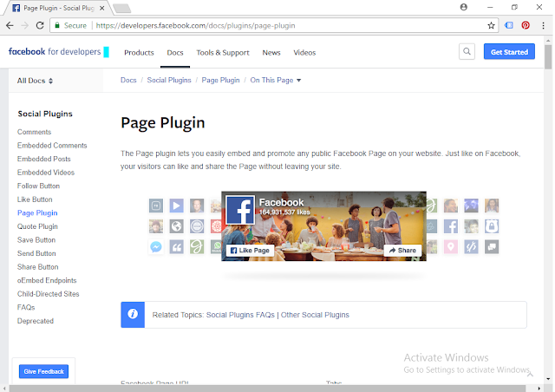555x392 pixels.
Task: Click the pink location pin icon in the banner
Action: (451, 247)
